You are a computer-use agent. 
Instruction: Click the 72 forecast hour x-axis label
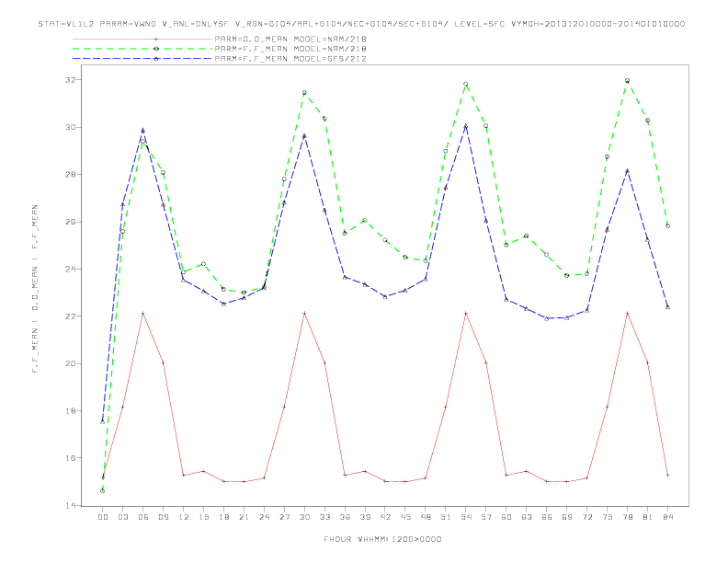586,517
